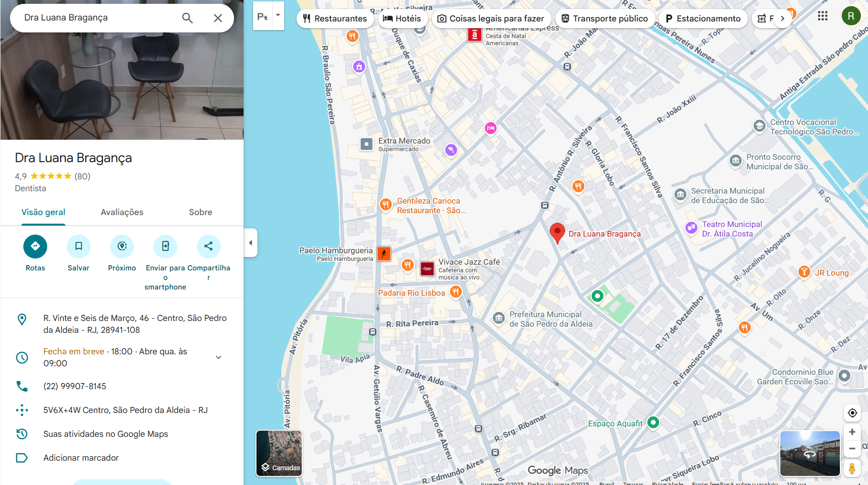
Task: Open Suas atividades no Google Maps
Action: (105, 434)
